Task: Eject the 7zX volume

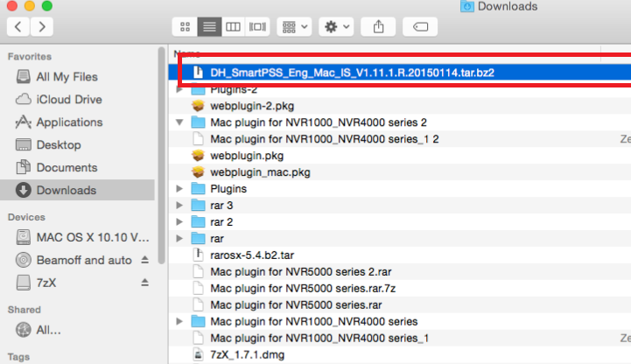Action: click(x=144, y=283)
